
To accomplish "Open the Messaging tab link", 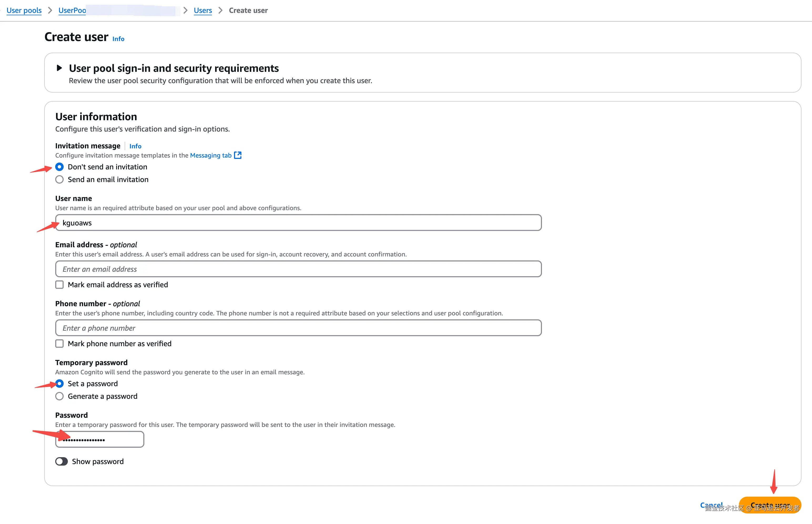I will [210, 155].
